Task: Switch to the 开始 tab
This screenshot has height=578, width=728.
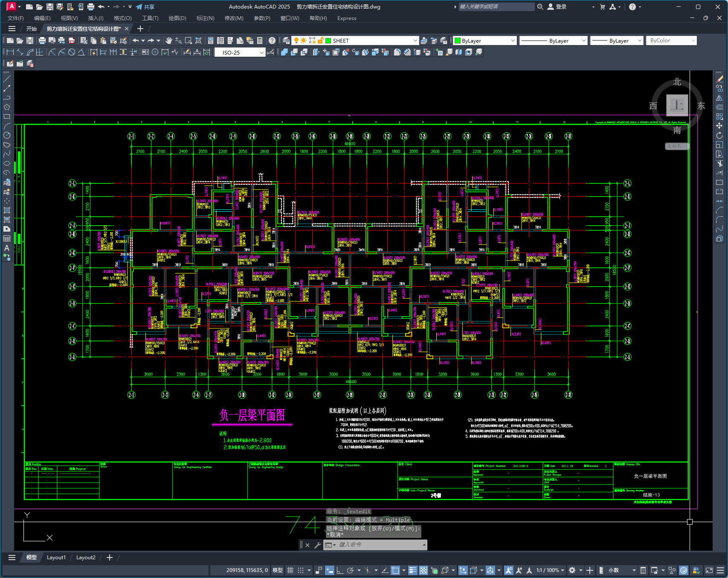Action: point(31,29)
